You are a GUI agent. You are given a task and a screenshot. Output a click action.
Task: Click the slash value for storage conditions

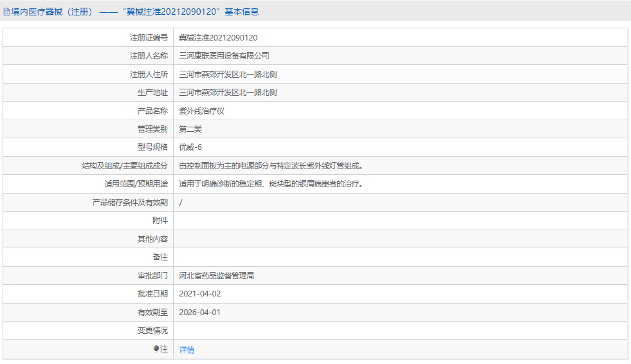181,203
